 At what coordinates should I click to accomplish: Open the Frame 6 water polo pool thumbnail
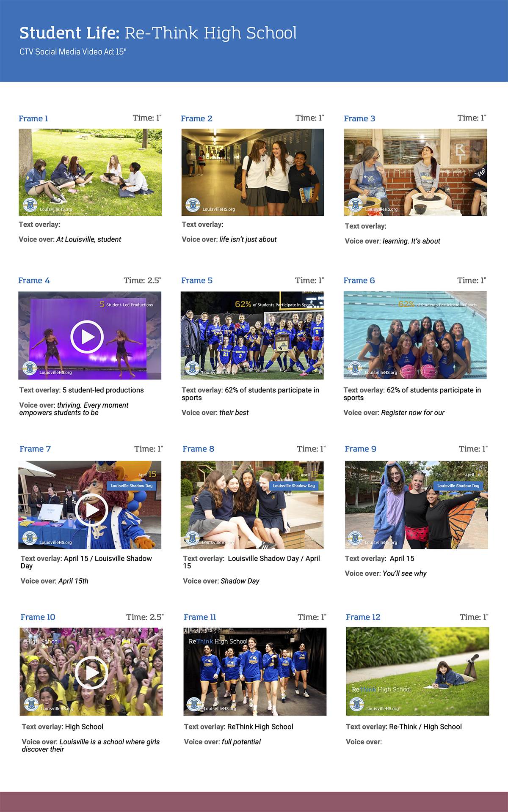point(415,335)
